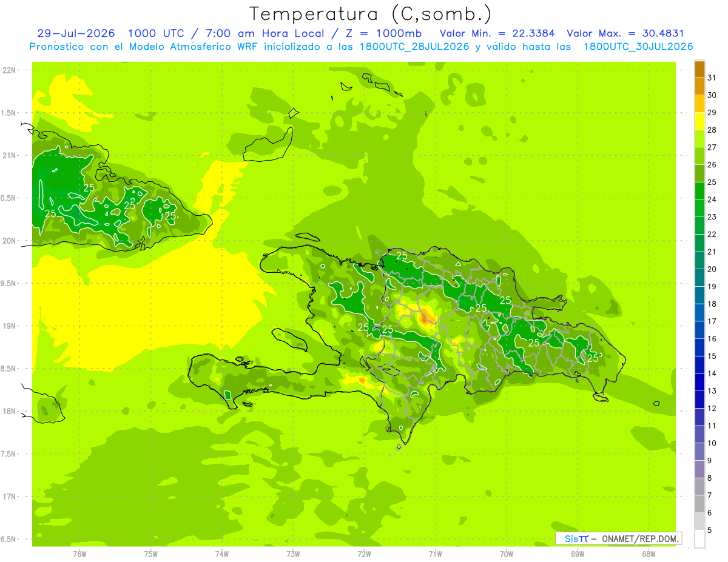The image size is (728, 562).
Task: Click the 22N latitude axis label
Action: coord(9,70)
